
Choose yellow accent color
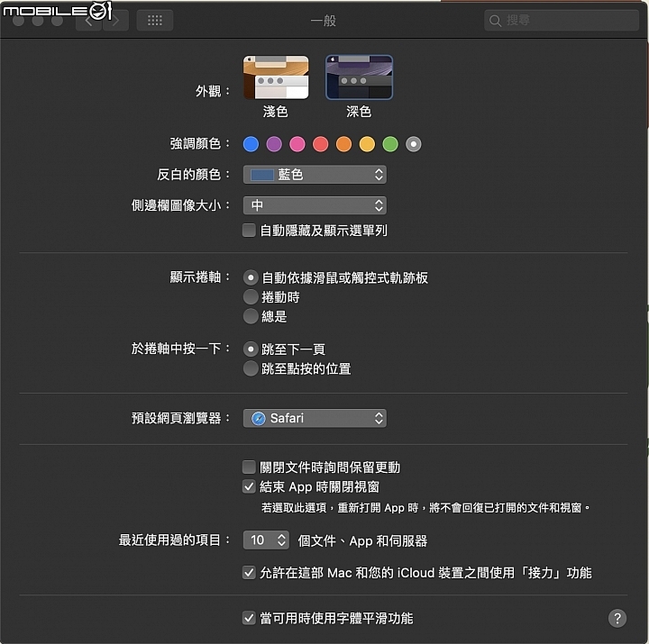[x=367, y=144]
